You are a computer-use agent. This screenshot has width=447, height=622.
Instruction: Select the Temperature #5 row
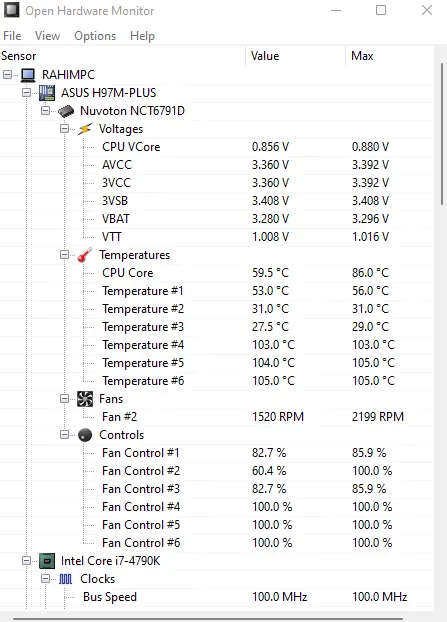217,363
